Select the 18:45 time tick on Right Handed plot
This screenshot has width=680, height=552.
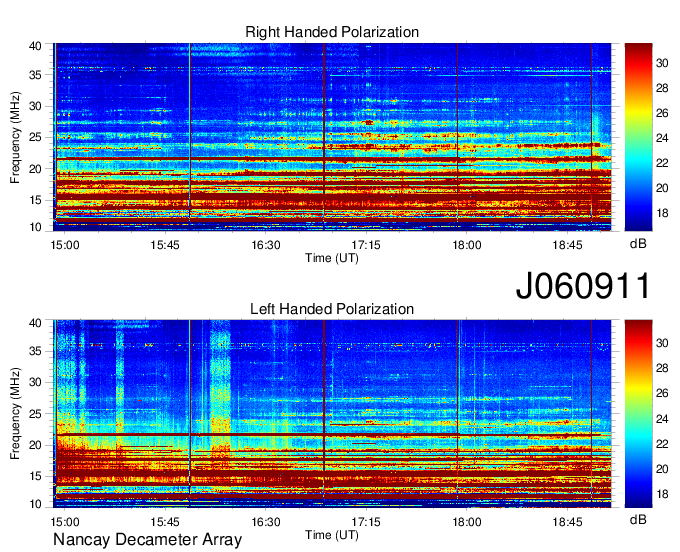point(567,245)
